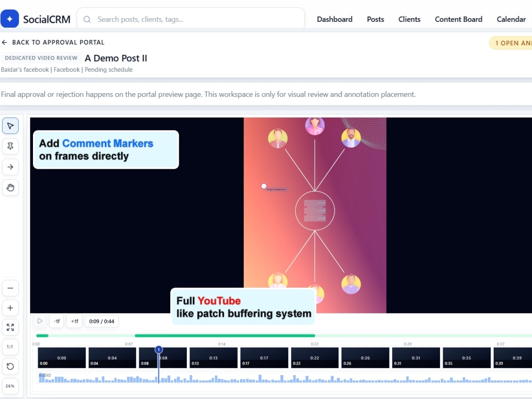Open the Content Board menu item
Image resolution: width=532 pixels, height=399 pixels.
click(459, 19)
